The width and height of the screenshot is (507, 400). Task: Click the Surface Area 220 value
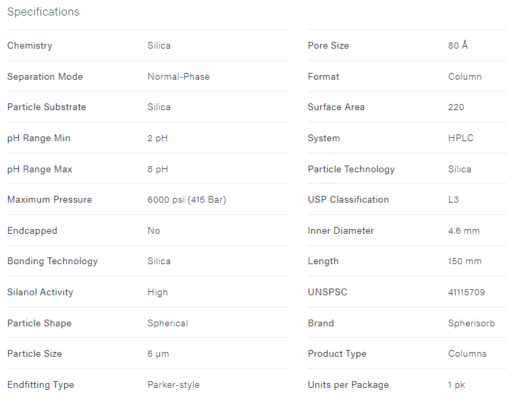click(456, 107)
